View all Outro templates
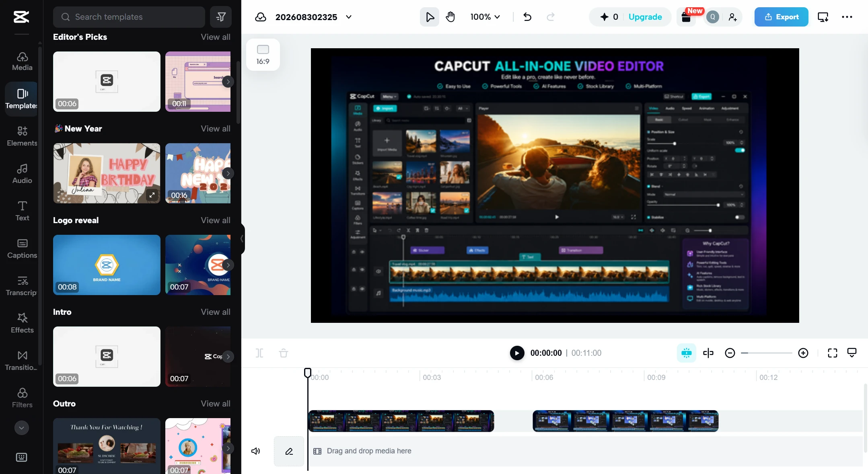868x474 pixels. (216, 404)
